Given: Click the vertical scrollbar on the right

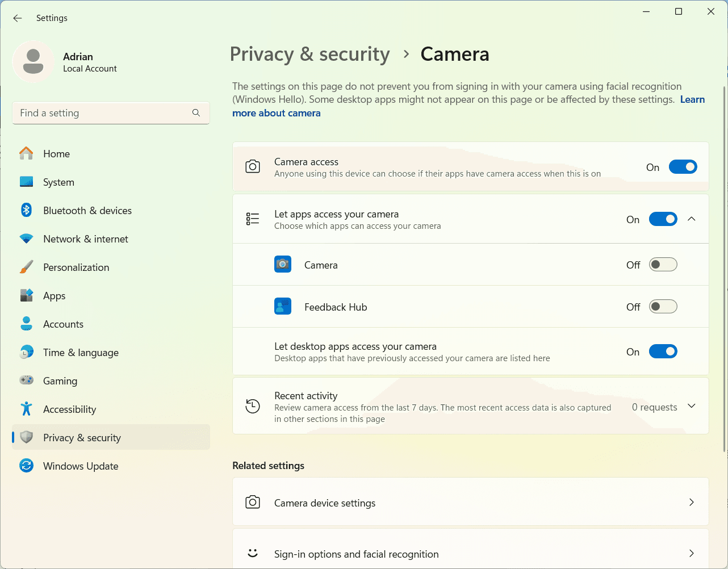Looking at the screenshot, I should (724, 269).
